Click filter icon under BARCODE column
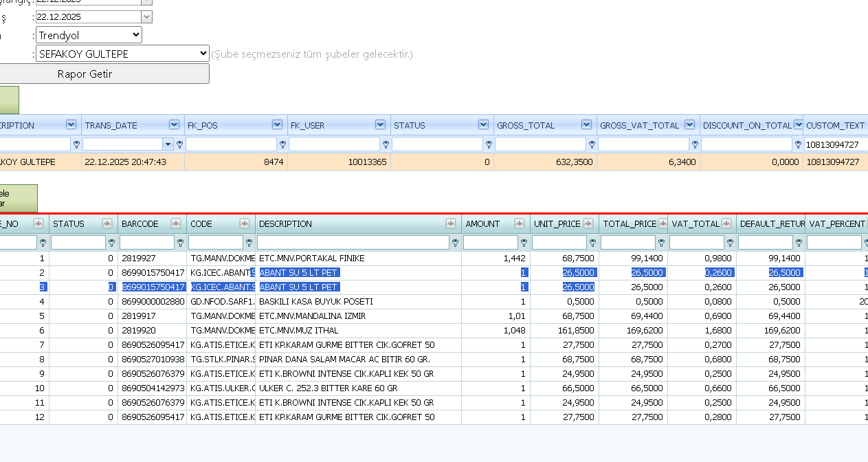This screenshot has height=462, width=868. coord(180,243)
